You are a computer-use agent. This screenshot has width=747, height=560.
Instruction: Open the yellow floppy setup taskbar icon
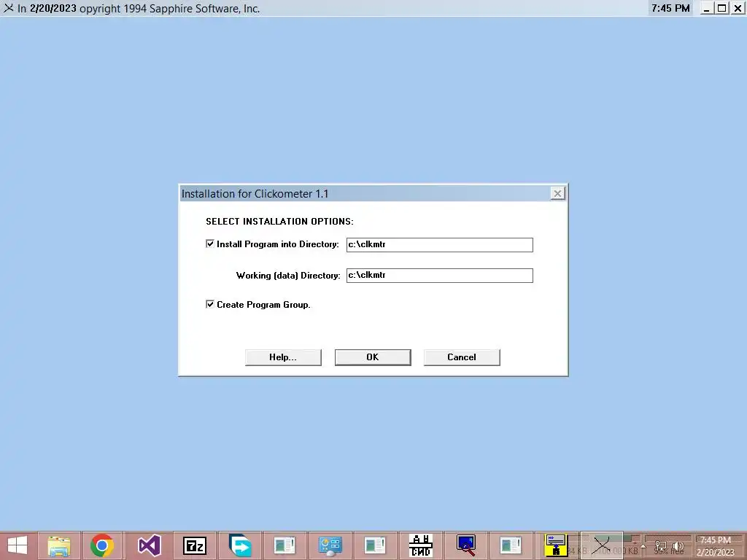(556, 545)
